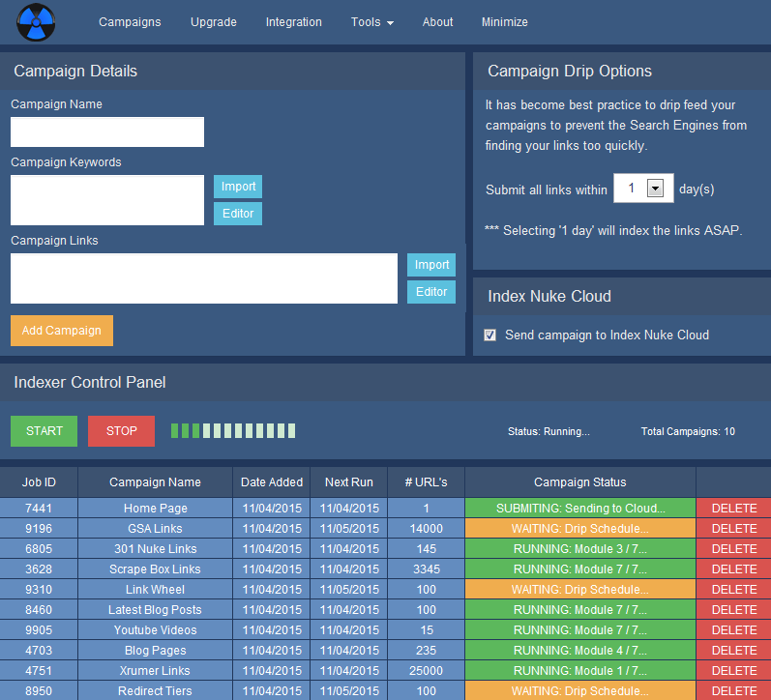Go to the Upgrade page

click(x=214, y=22)
